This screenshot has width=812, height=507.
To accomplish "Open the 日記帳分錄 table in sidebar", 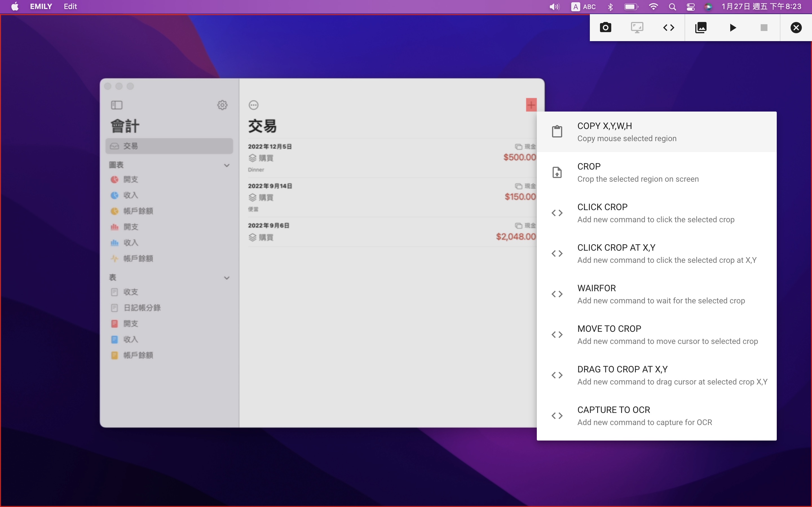I will (142, 308).
